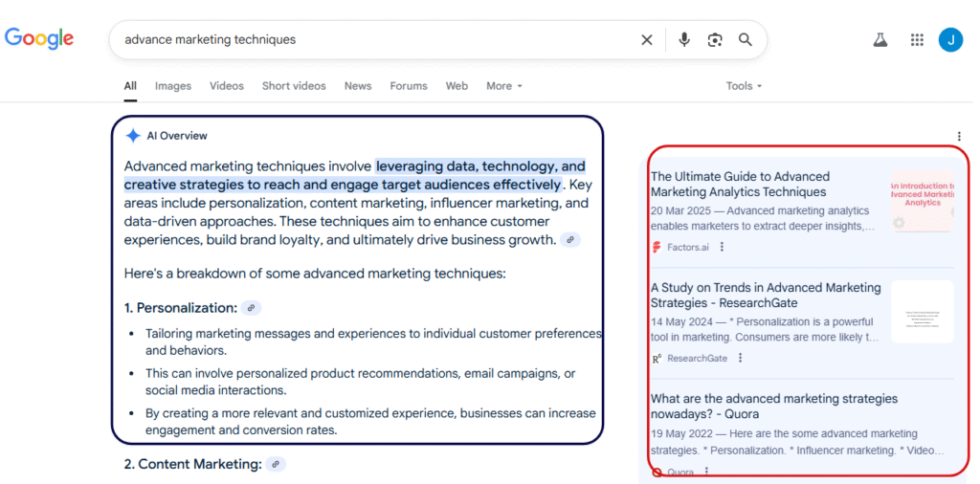
Task: Open The Ultimate Guide to Advanced Marketing Analytics link
Action: tap(740, 185)
